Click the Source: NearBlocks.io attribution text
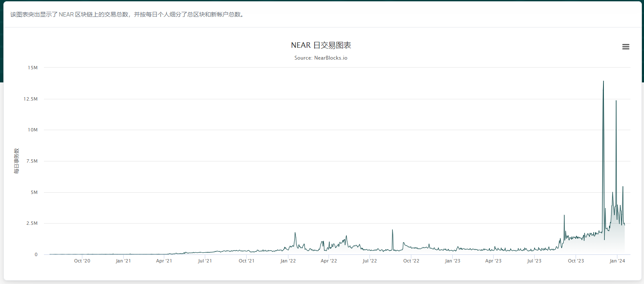This screenshot has width=644, height=284. [321, 57]
